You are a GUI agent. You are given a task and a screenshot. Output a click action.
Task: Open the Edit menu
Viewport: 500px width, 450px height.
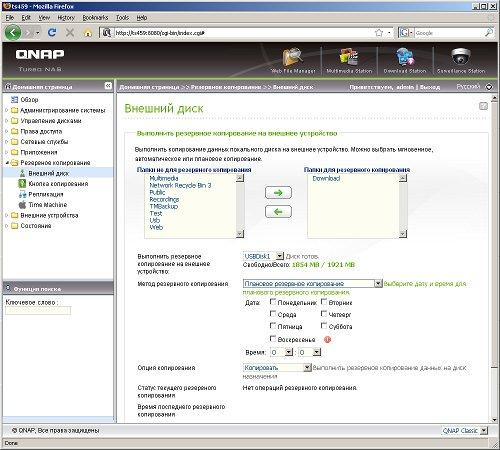point(26,18)
